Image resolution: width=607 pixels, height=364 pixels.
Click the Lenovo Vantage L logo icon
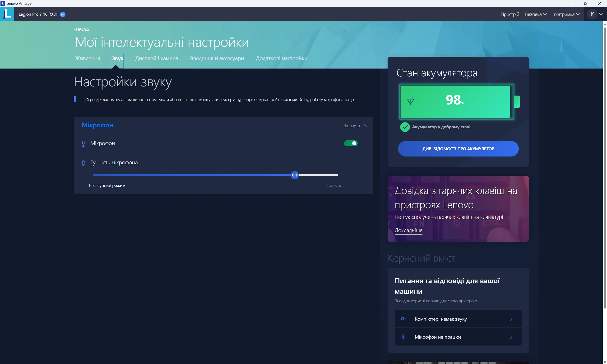7,14
